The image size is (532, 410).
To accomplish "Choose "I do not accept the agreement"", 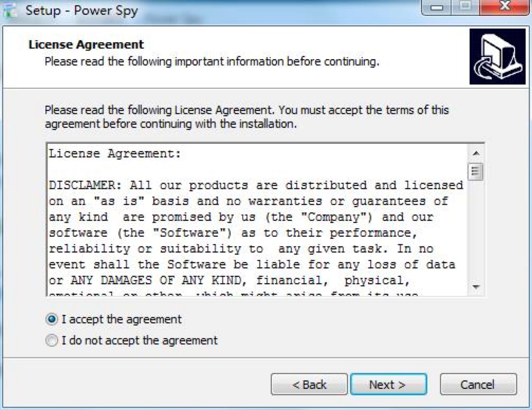I will 52,341.
